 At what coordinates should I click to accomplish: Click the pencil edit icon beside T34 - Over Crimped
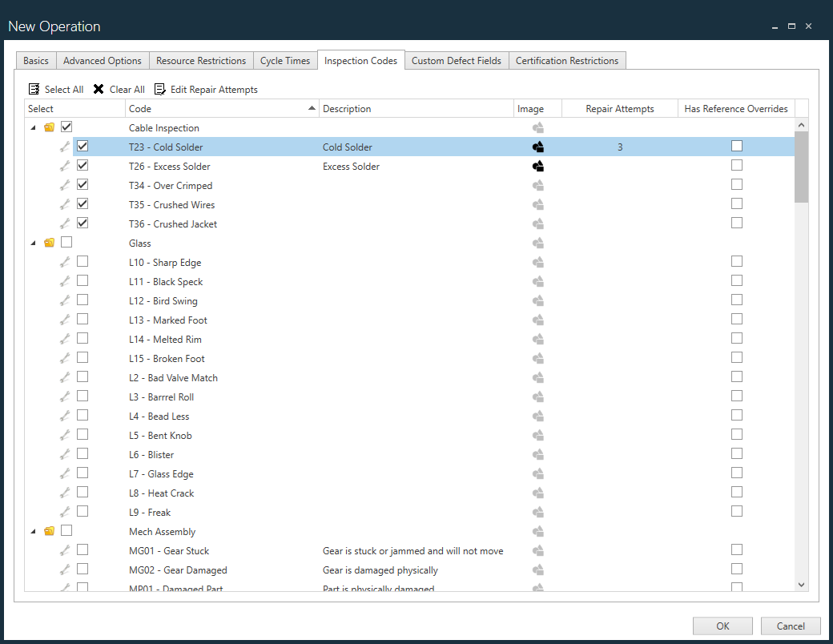click(x=65, y=184)
